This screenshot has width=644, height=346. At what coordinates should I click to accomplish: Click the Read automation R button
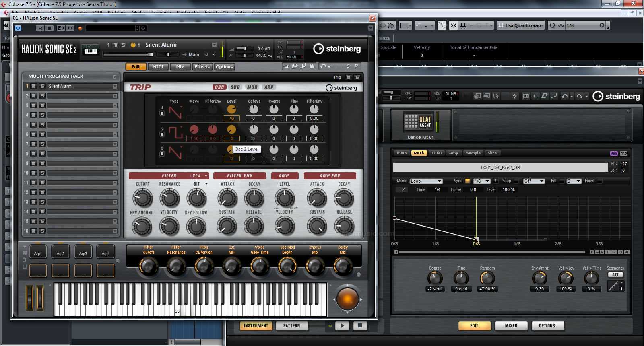39,28
